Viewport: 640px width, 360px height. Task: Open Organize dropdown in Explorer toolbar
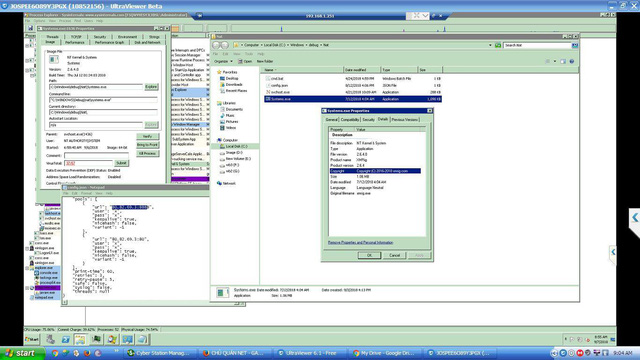tap(223, 61)
